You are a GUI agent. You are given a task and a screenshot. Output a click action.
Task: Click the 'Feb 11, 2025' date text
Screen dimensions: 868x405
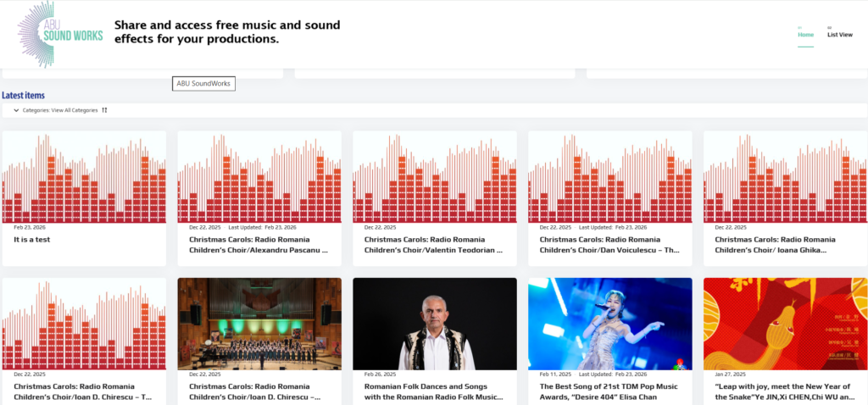(x=555, y=374)
